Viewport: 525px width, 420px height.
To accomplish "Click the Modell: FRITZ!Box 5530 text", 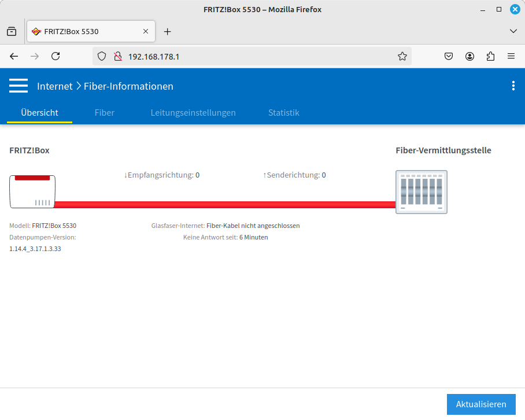I will coord(43,226).
